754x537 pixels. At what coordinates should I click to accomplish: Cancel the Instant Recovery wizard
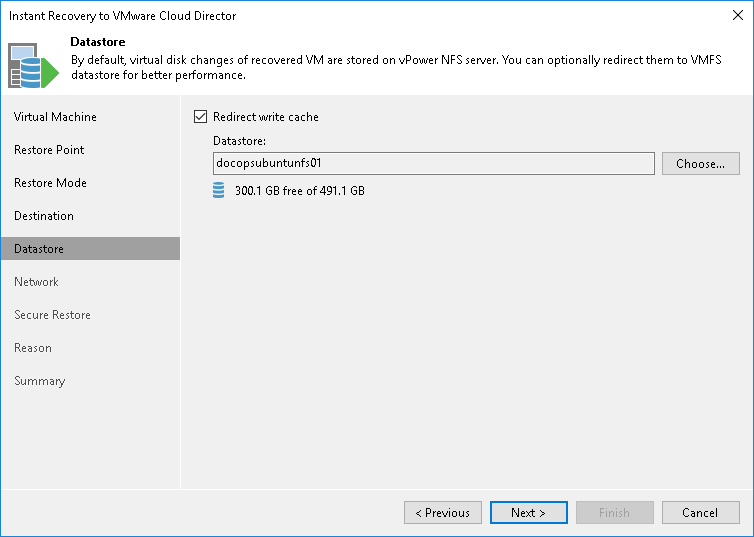[700, 512]
